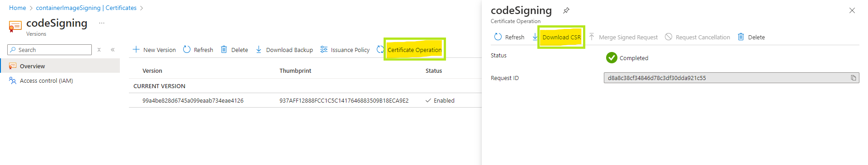This screenshot has height=165, width=868.
Task: Click the Issuance Policy sliders icon
Action: [x=324, y=49]
